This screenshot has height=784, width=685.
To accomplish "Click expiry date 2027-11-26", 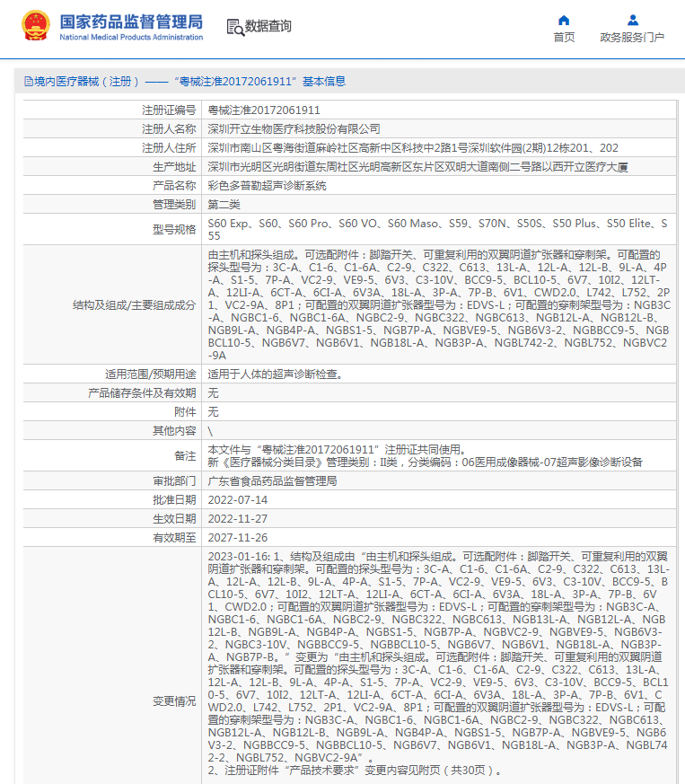I will click(238, 538).
